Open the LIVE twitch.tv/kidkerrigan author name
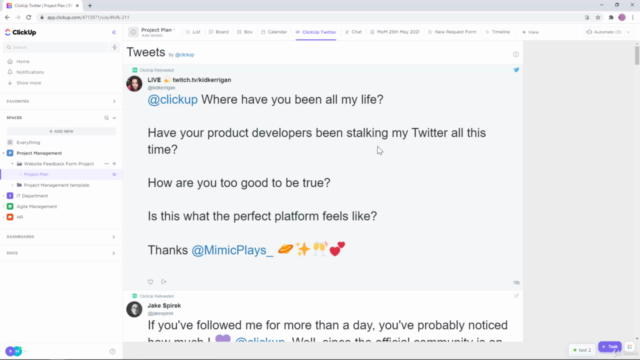 click(x=189, y=80)
